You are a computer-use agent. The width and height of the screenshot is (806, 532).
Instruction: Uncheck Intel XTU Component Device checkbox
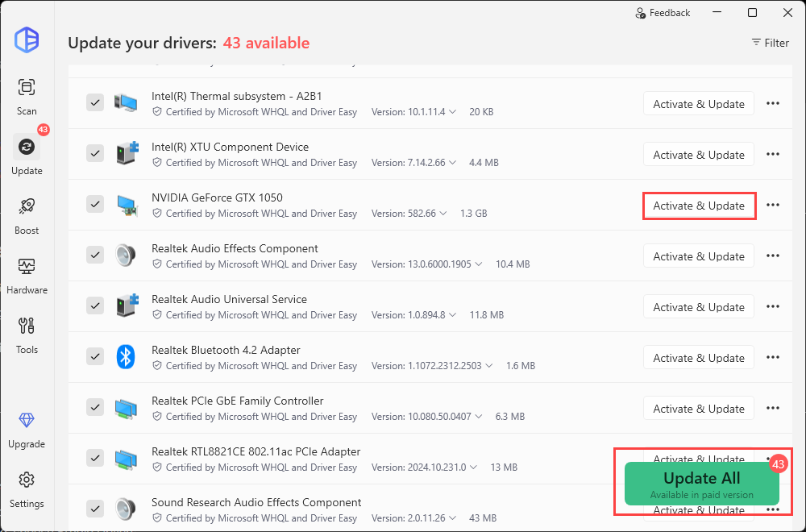[95, 153]
